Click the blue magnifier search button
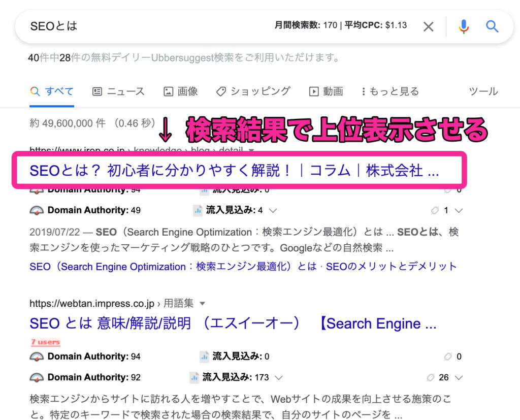The width and height of the screenshot is (520, 420). click(492, 26)
